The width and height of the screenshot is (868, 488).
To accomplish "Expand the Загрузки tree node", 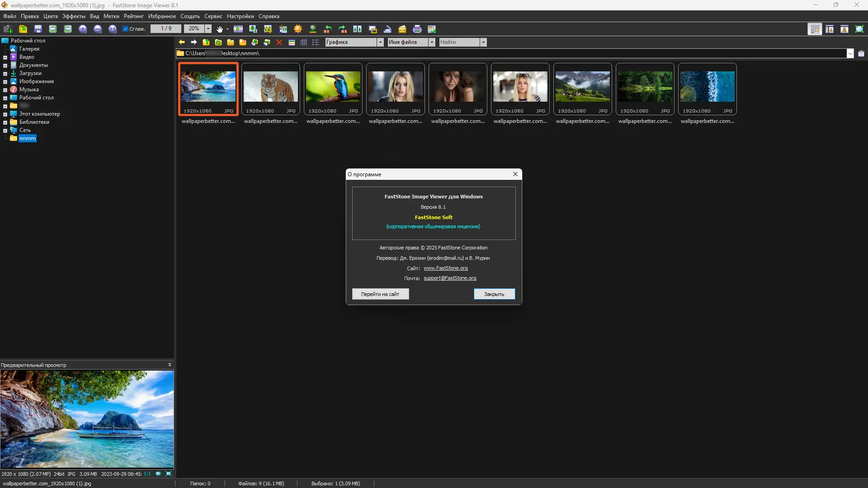I will [5, 74].
